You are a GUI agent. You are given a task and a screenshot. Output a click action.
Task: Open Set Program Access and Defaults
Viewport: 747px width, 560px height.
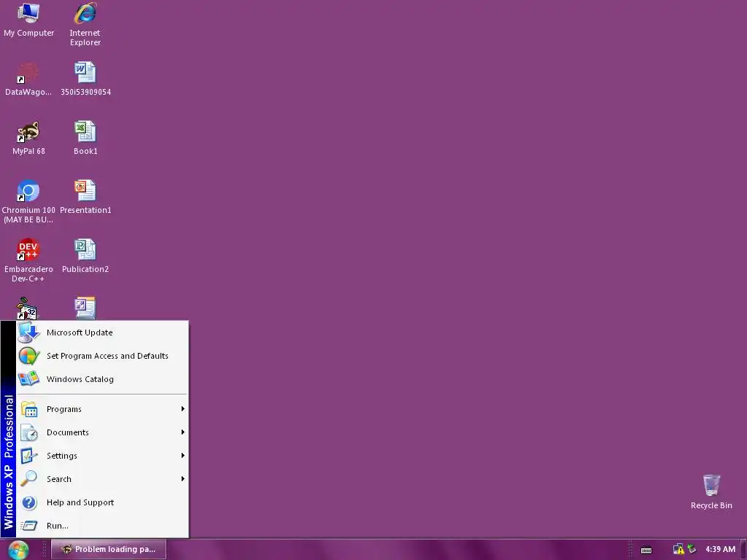[x=102, y=356]
